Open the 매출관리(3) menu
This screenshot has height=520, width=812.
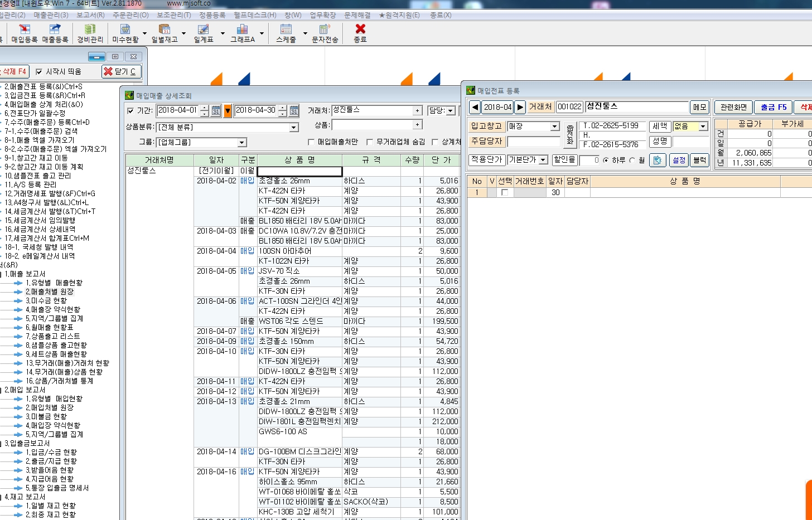51,15
